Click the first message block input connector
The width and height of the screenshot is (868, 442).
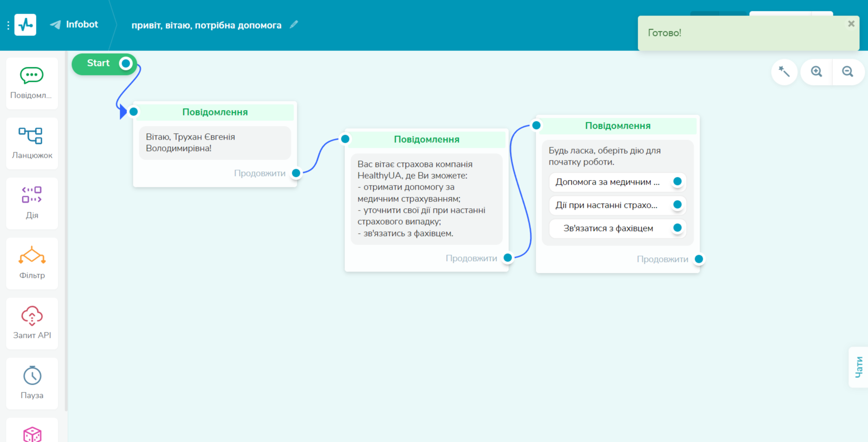point(133,111)
